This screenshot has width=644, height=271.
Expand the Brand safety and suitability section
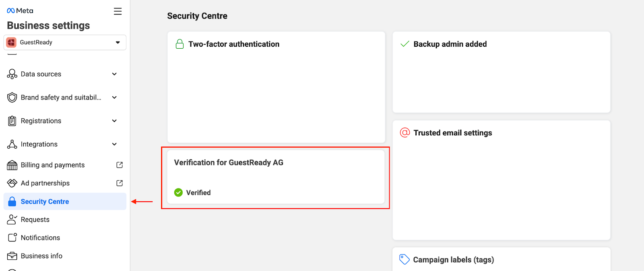[x=114, y=97]
